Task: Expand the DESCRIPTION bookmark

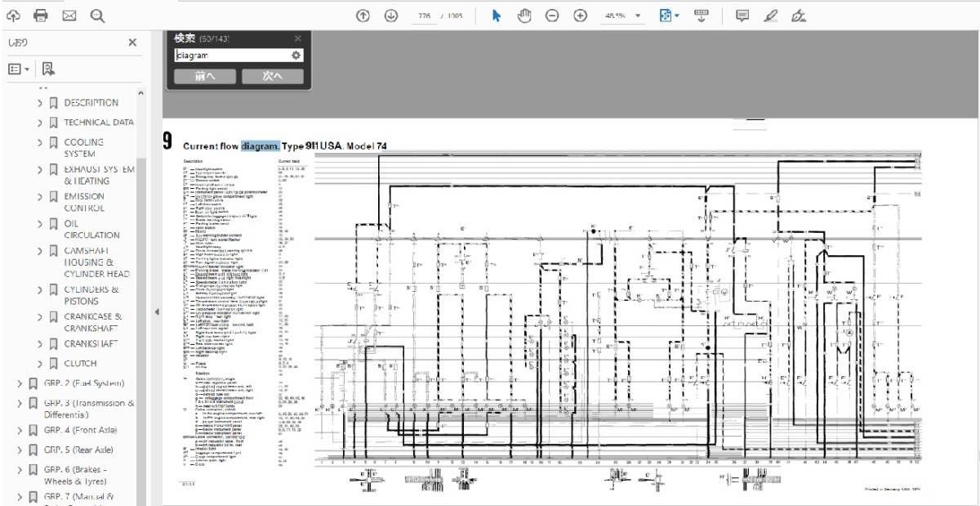Action: [39, 103]
